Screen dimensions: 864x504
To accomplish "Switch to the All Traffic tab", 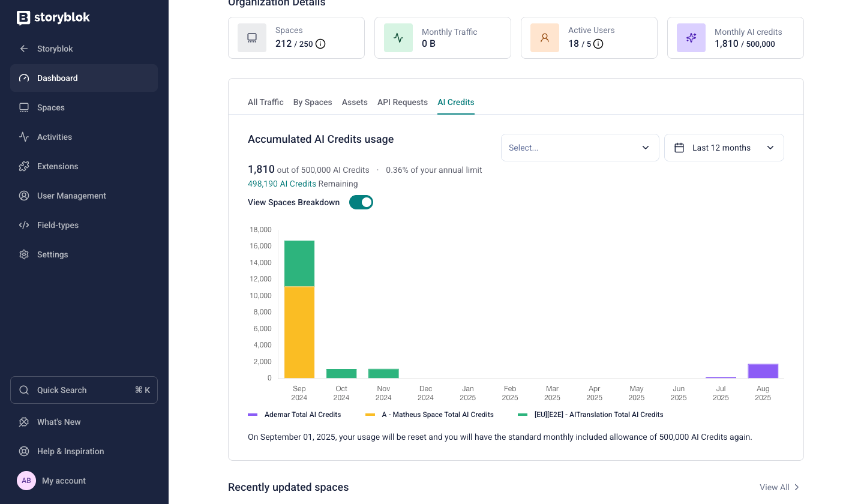I will 265,102.
